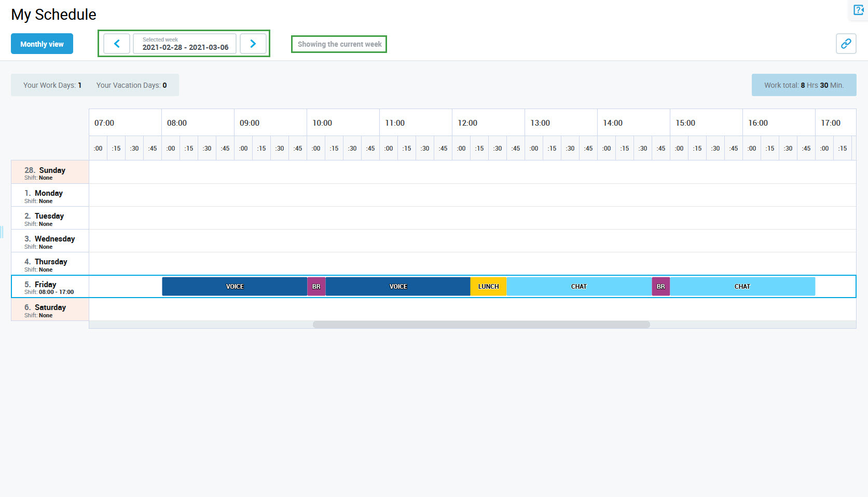This screenshot has width=868, height=497.
Task: Open the help icon at top right
Action: [x=859, y=10]
